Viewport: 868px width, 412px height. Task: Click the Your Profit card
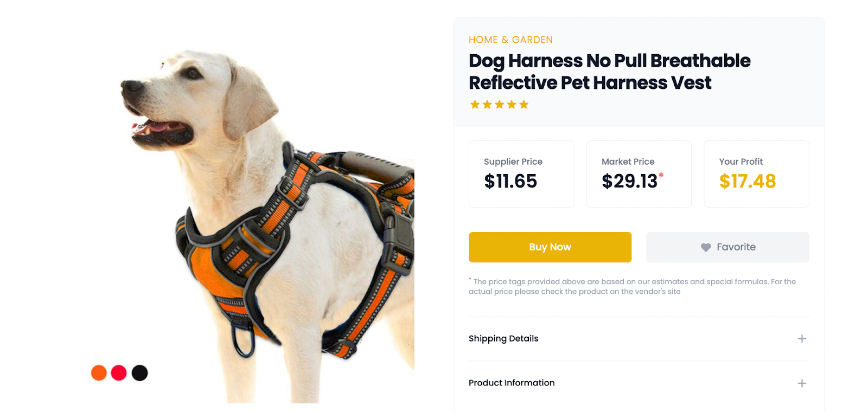[x=756, y=174]
